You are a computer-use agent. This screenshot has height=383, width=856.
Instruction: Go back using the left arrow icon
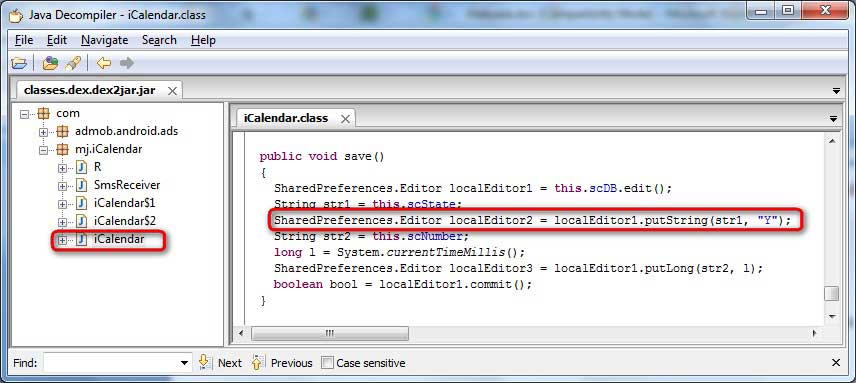tap(104, 63)
